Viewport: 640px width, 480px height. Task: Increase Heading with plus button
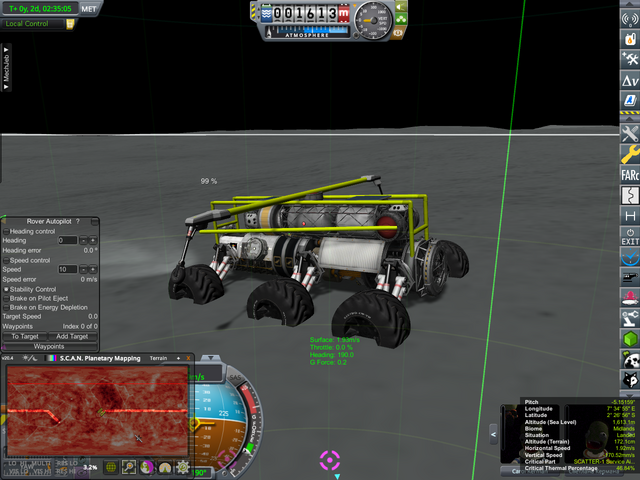coord(93,240)
